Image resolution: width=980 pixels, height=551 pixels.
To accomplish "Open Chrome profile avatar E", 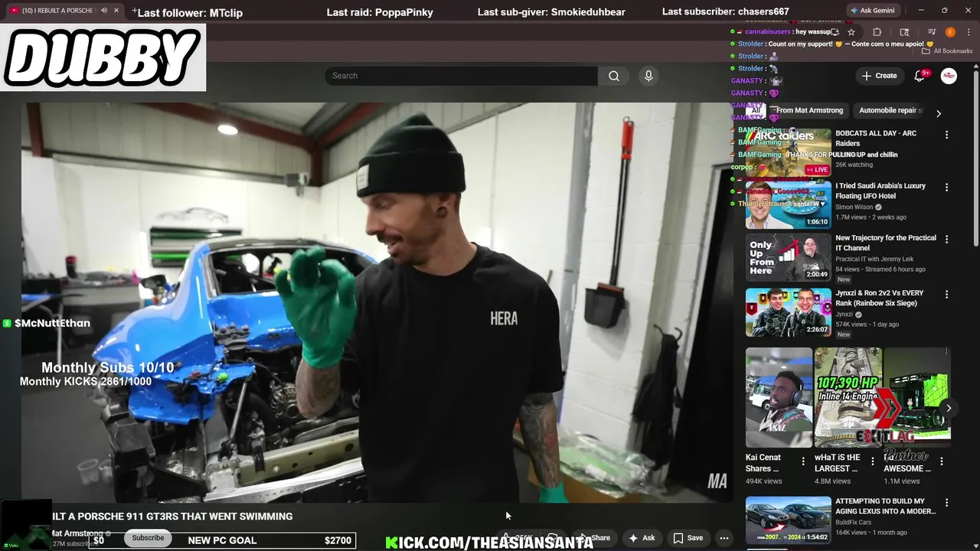I will coord(950,32).
